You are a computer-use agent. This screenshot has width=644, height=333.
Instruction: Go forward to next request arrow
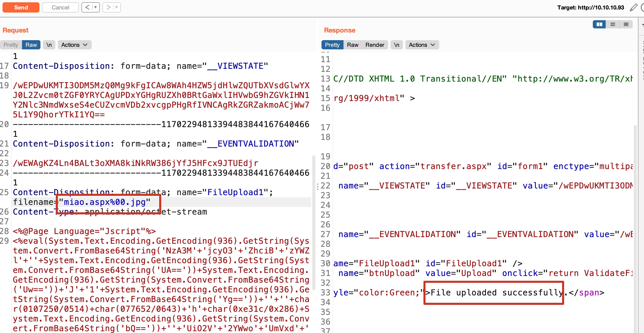click(108, 7)
